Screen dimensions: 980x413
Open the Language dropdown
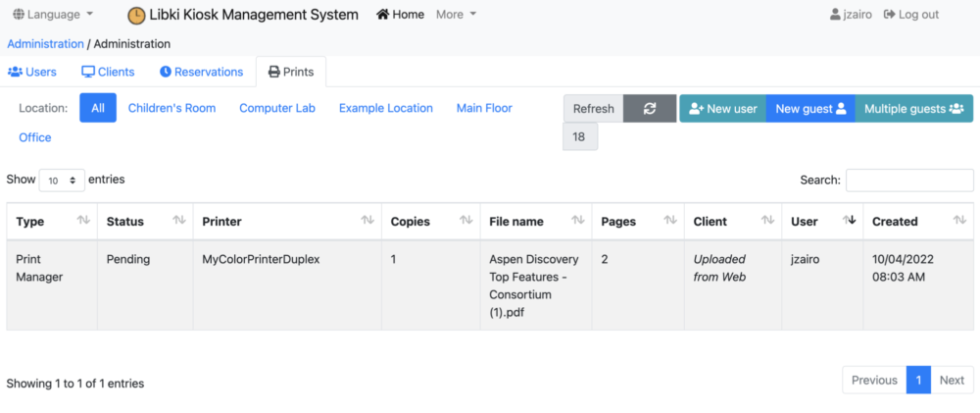[54, 15]
